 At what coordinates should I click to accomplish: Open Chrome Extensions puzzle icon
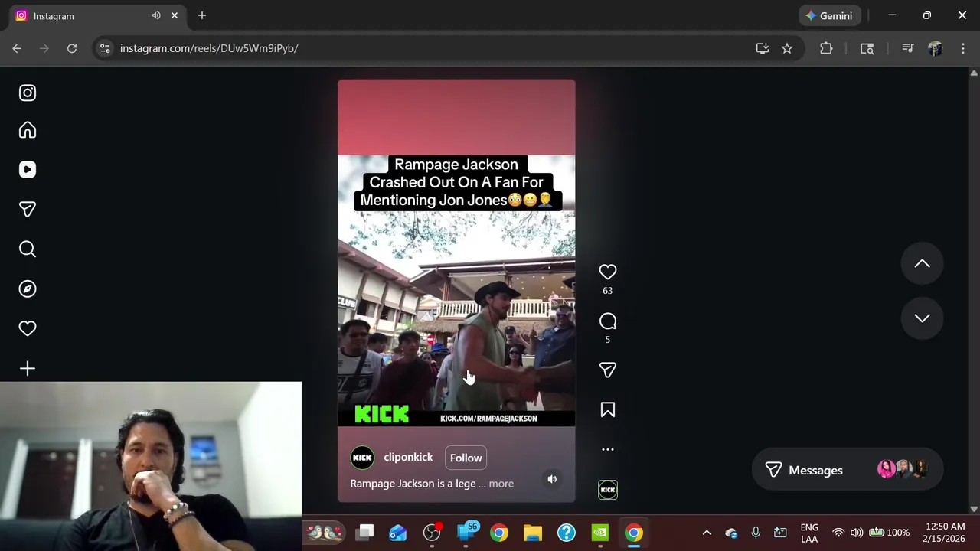pyautogui.click(x=826, y=48)
